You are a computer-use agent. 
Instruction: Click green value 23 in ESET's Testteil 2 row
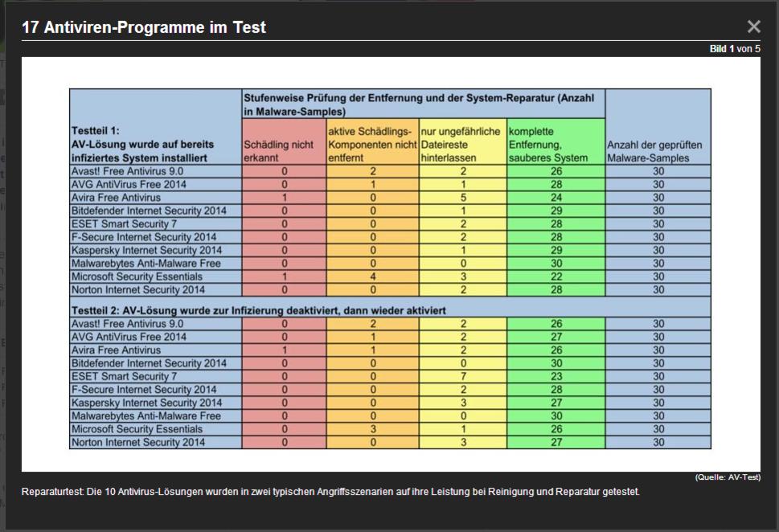click(556, 377)
